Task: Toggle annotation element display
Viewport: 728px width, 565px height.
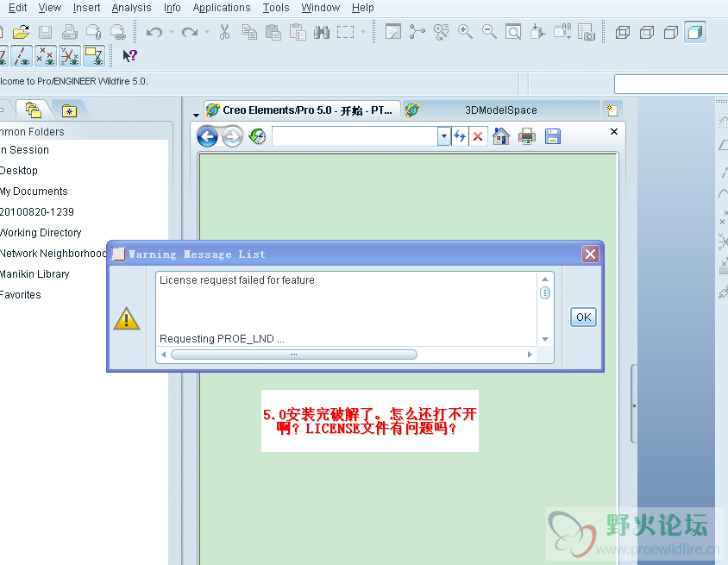Action: pos(94,56)
